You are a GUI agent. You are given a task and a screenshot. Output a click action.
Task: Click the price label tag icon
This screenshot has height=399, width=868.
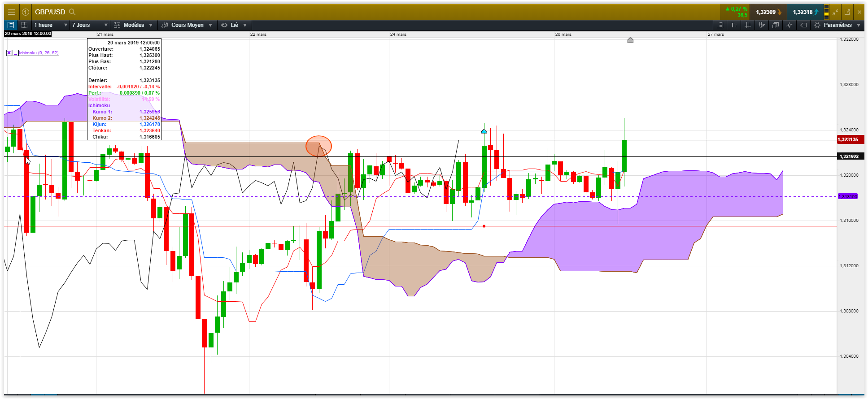(x=803, y=25)
